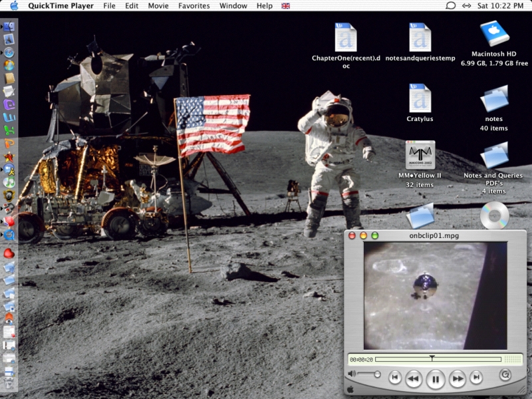This screenshot has height=399, width=532.
Task: Select the ChapterOne(recent).doc file
Action: (x=345, y=37)
